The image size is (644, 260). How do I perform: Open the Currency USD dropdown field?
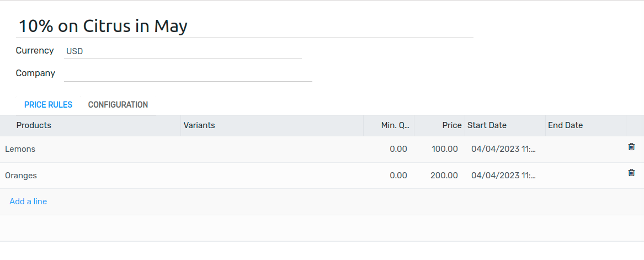pyautogui.click(x=183, y=51)
